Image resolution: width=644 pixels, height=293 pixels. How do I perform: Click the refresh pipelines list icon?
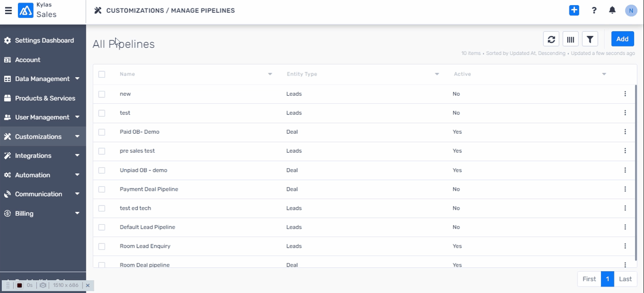[x=551, y=39]
